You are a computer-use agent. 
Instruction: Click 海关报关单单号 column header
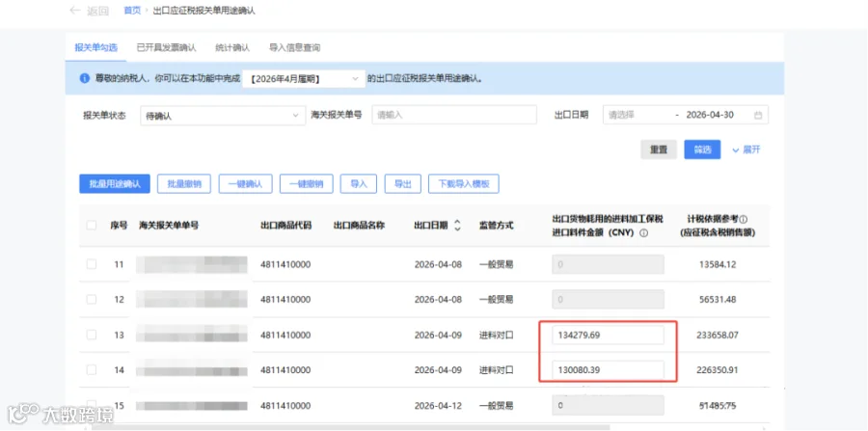(169, 226)
